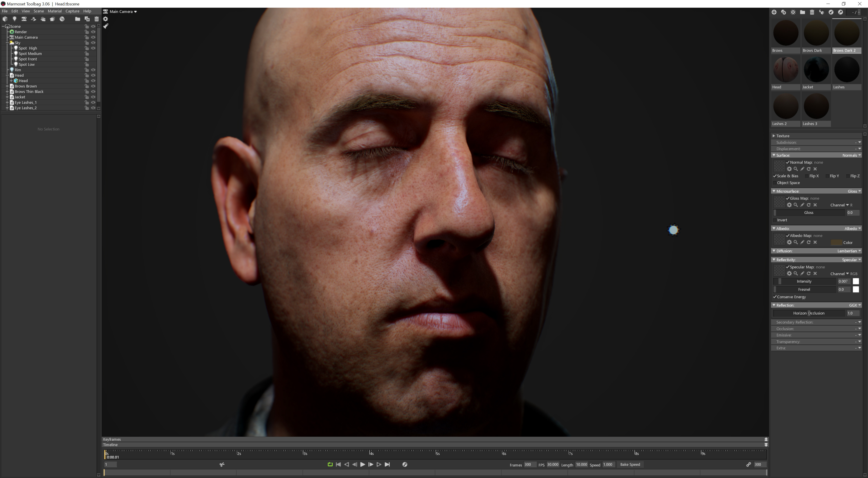868x478 pixels.
Task: Click the Bake Speed button
Action: (630, 464)
